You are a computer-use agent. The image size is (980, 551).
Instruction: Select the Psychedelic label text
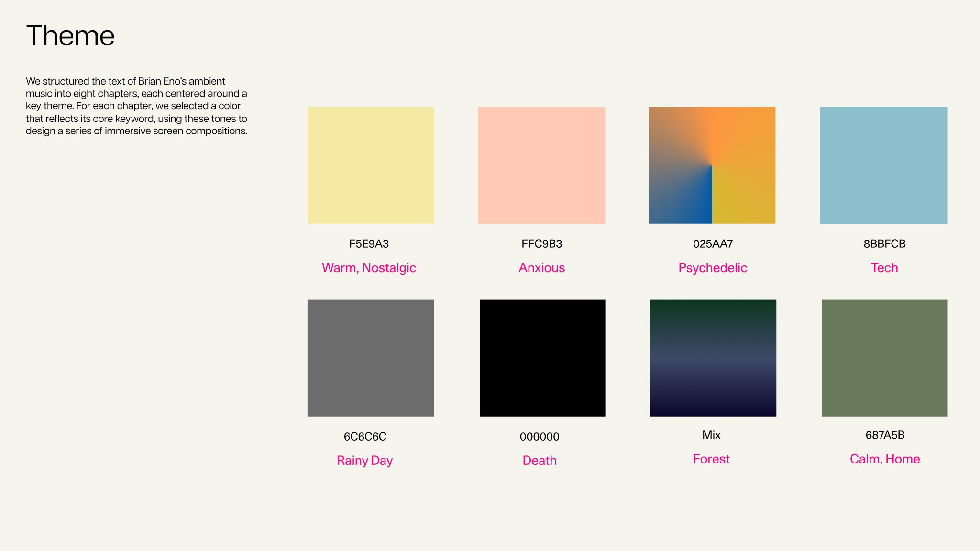(713, 268)
